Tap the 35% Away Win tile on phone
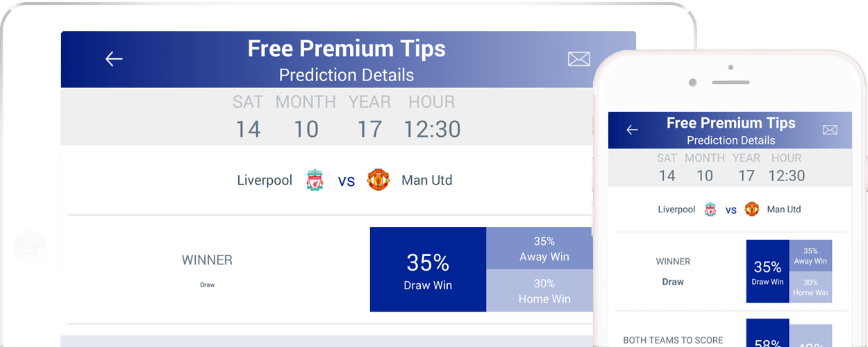 810,255
